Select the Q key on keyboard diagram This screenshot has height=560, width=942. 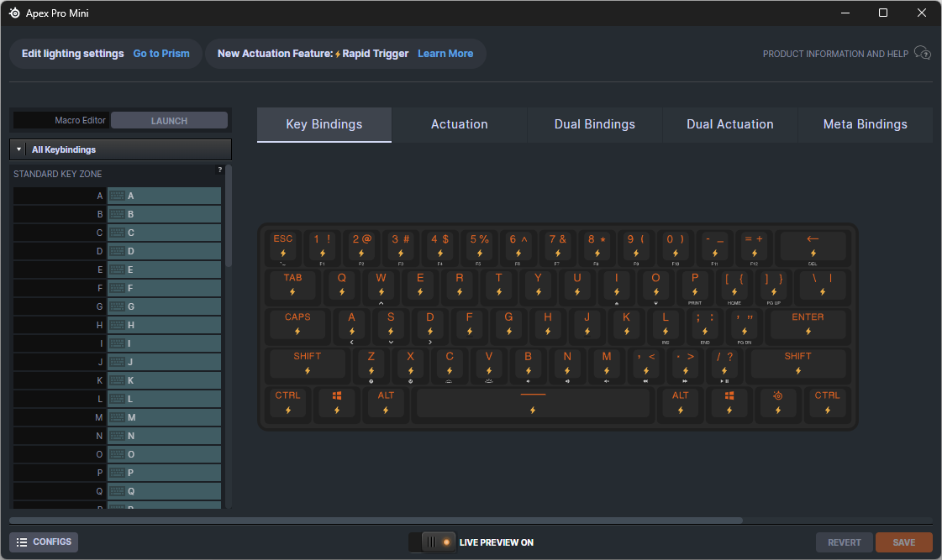(x=342, y=287)
